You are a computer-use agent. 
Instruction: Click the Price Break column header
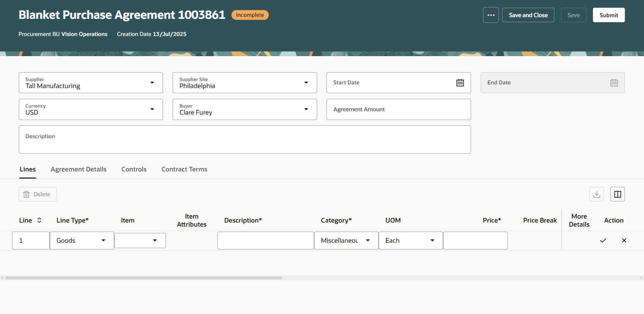540,220
